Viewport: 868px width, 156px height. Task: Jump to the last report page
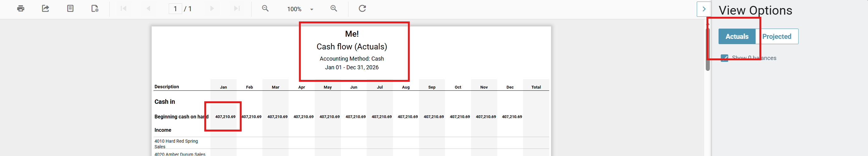(237, 9)
